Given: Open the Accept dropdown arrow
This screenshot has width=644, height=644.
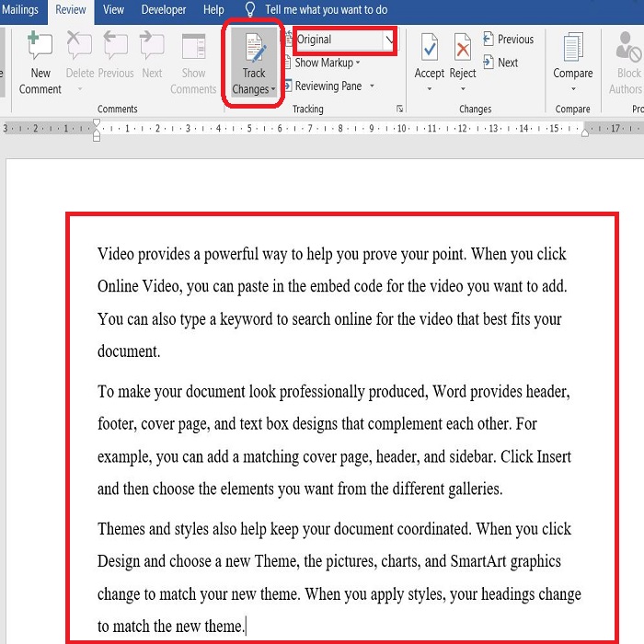Looking at the screenshot, I should click(430, 88).
